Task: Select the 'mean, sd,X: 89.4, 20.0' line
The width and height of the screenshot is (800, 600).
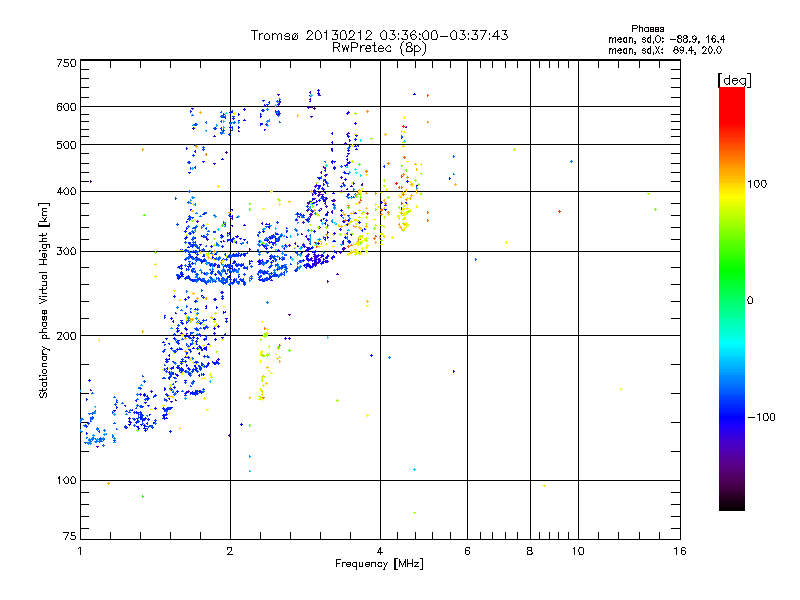Action: pyautogui.click(x=665, y=50)
